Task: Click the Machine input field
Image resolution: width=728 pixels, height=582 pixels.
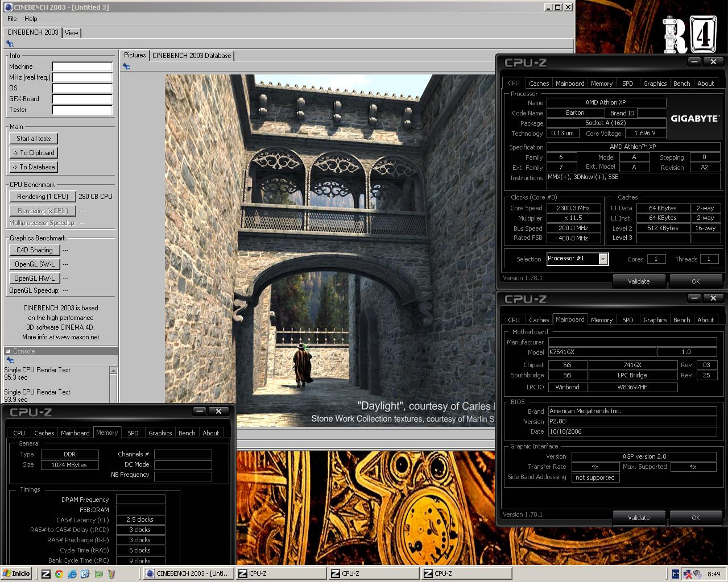Action: (82, 66)
